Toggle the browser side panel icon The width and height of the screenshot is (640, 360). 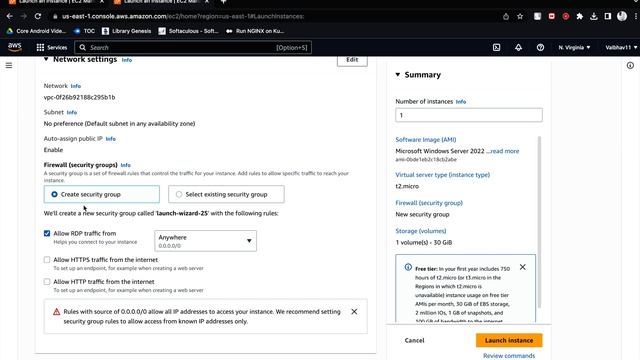[x=608, y=16]
